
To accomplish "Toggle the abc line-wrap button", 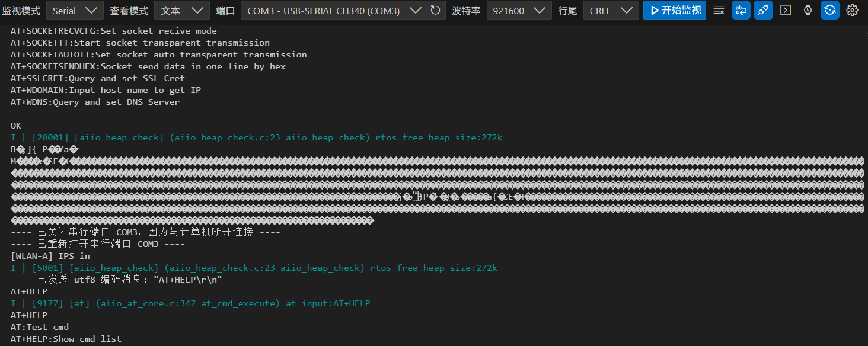I will [x=741, y=10].
